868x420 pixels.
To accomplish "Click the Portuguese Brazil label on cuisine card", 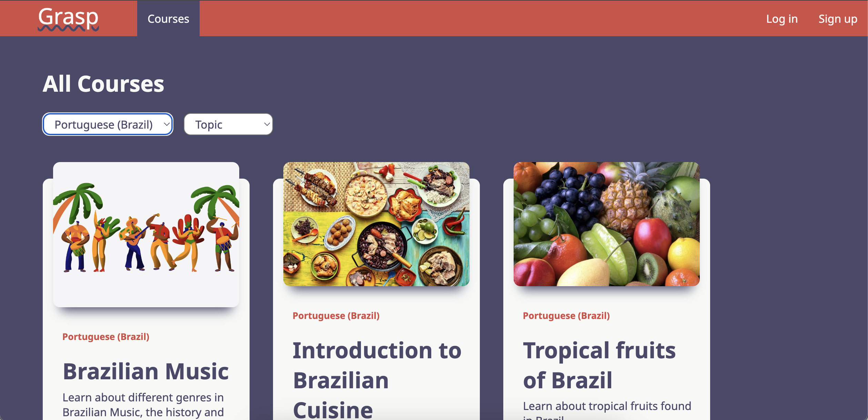I will tap(336, 315).
